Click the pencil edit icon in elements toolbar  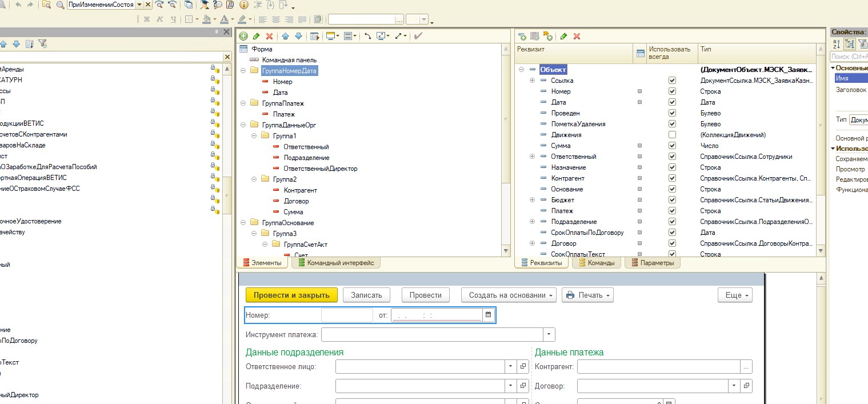pos(256,36)
